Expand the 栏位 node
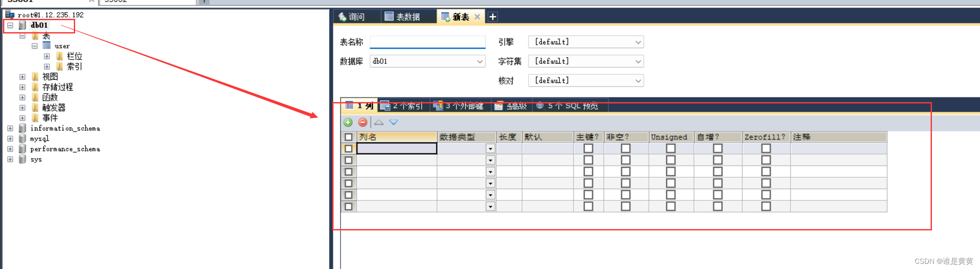Viewport: 980px width, 269px height. pos(47,56)
